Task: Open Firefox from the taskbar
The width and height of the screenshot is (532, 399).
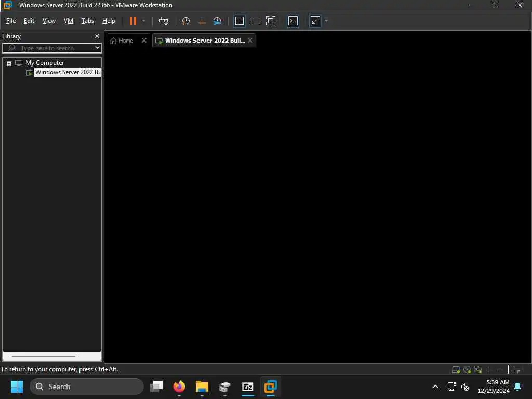Action: click(179, 387)
